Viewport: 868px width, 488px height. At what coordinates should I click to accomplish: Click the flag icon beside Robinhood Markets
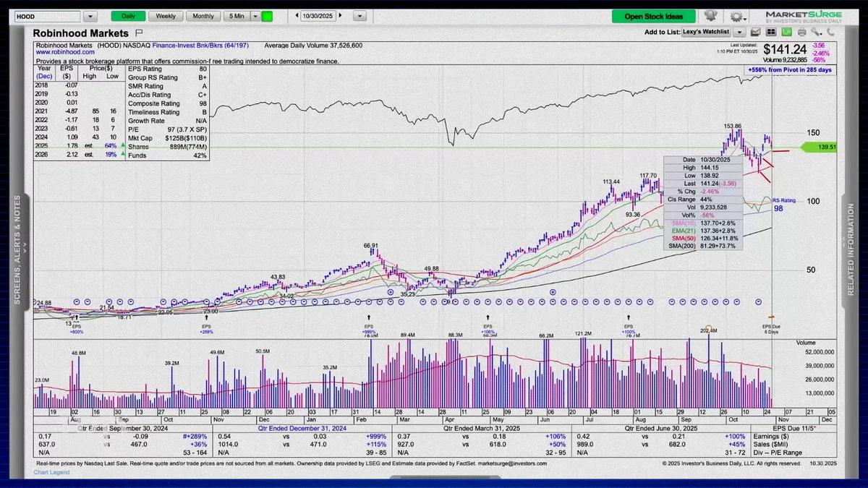[139, 33]
